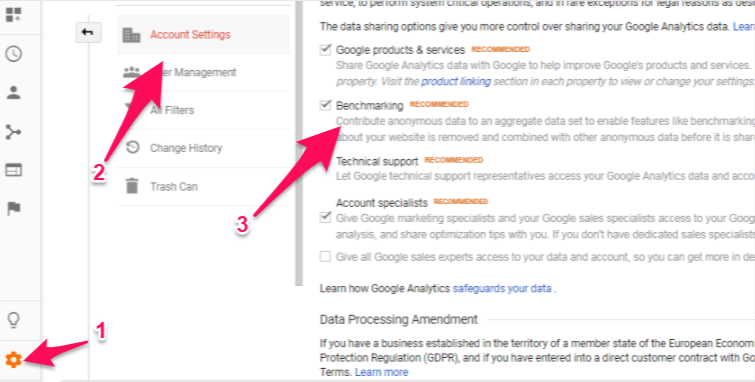The width and height of the screenshot is (755, 382).
Task: Open the Acquisition arrows icon
Action: tap(13, 132)
